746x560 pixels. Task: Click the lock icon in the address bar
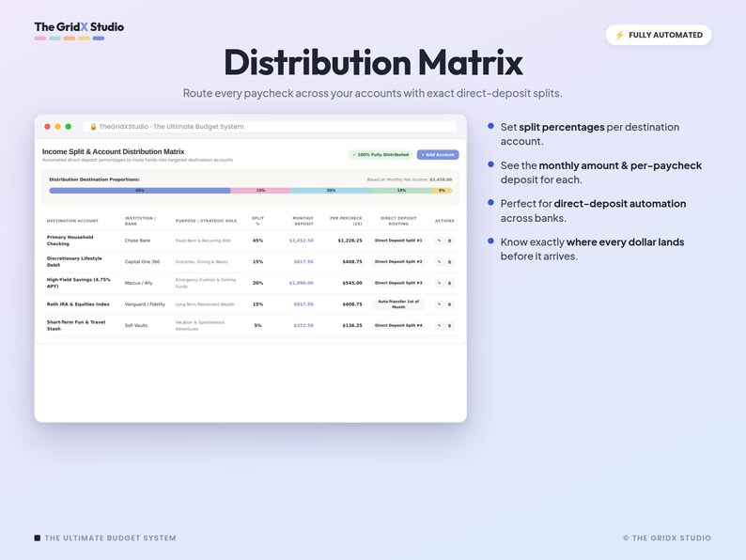tap(93, 127)
